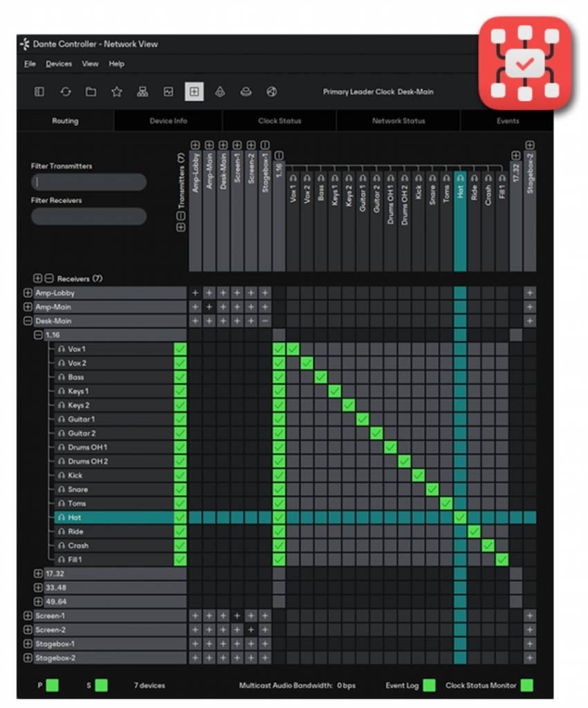The height and width of the screenshot is (708, 588).
Task: Click the sidebar panel icon in toolbar
Action: click(39, 92)
